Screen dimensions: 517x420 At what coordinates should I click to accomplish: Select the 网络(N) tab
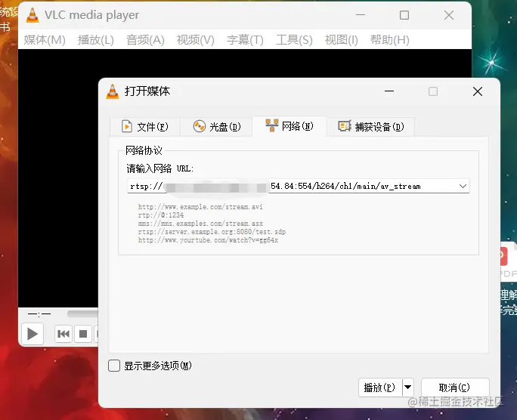(289, 126)
